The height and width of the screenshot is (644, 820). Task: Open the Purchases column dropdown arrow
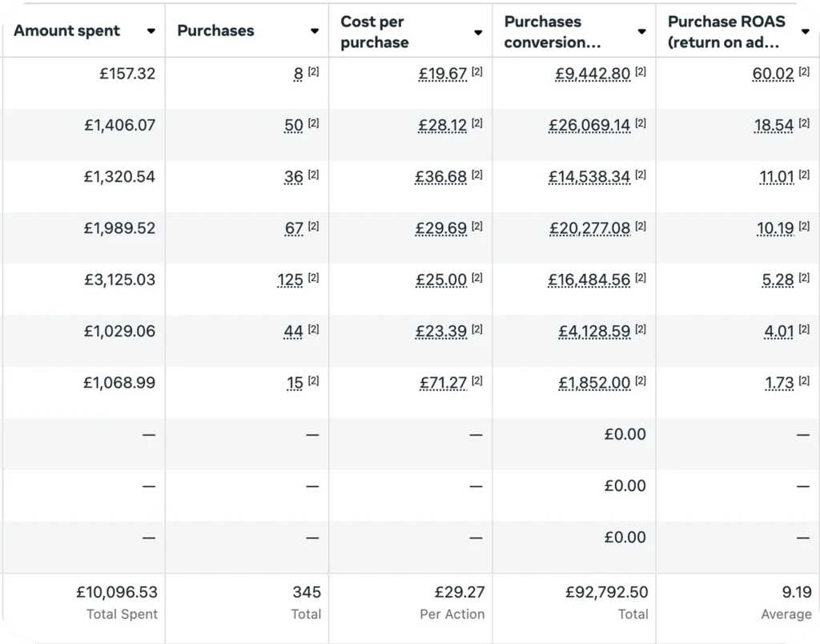click(315, 31)
